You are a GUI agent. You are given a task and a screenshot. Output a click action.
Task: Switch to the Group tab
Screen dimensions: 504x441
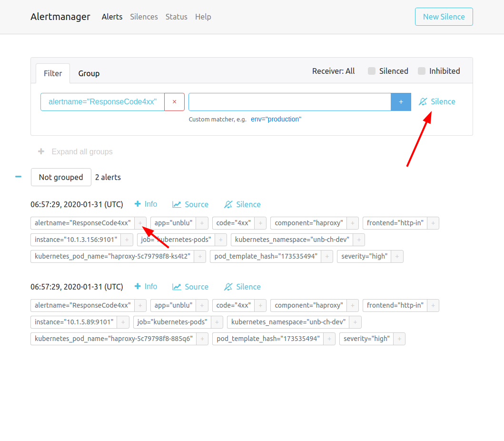click(x=89, y=73)
